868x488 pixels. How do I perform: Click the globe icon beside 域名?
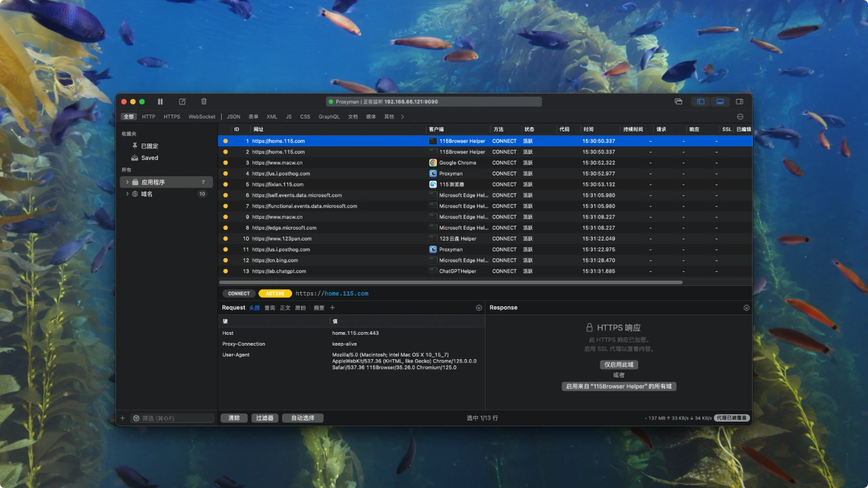click(x=135, y=194)
